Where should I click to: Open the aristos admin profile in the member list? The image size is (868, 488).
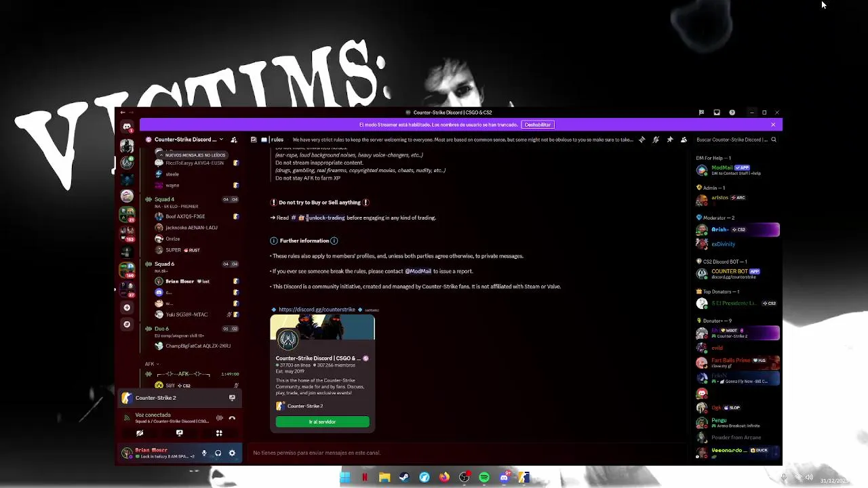point(737,199)
